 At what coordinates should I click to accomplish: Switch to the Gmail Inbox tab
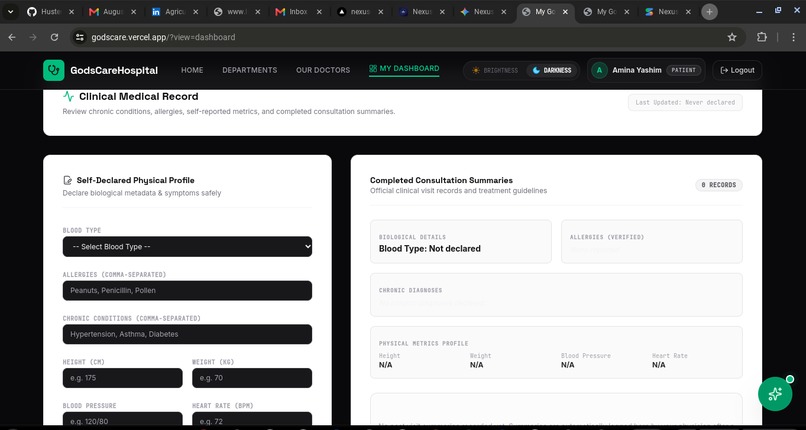(x=298, y=12)
